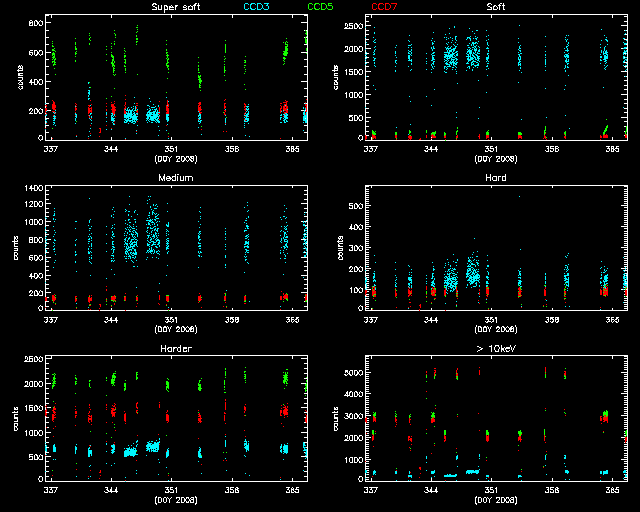The image size is (640, 512).
Task: Click the CCD5 green legend label
Action: 321,7
